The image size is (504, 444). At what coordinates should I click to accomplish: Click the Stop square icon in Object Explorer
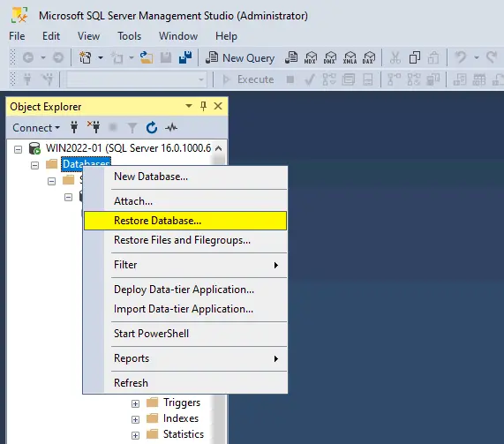coord(113,128)
